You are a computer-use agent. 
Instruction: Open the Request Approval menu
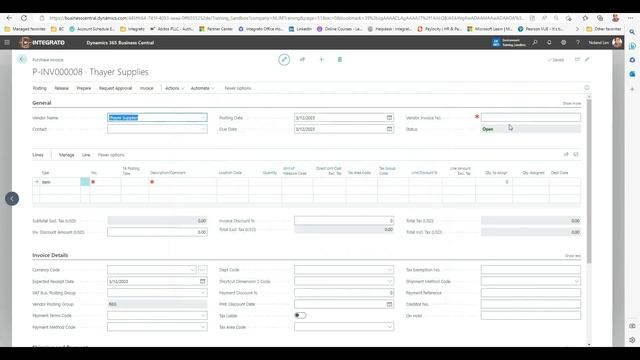(115, 88)
